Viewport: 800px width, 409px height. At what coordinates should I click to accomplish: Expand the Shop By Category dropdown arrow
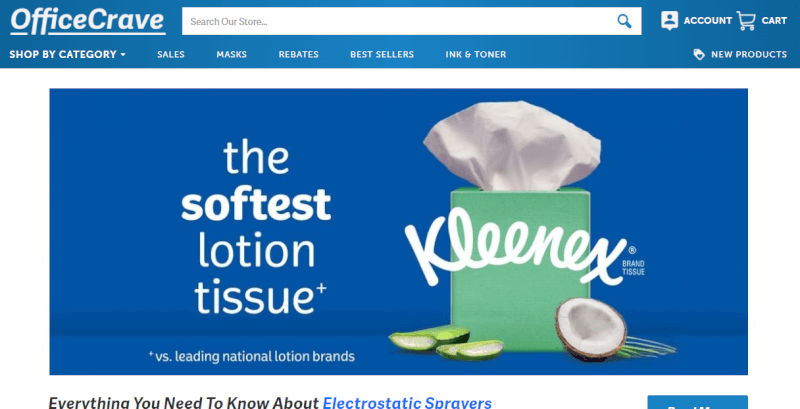click(123, 55)
